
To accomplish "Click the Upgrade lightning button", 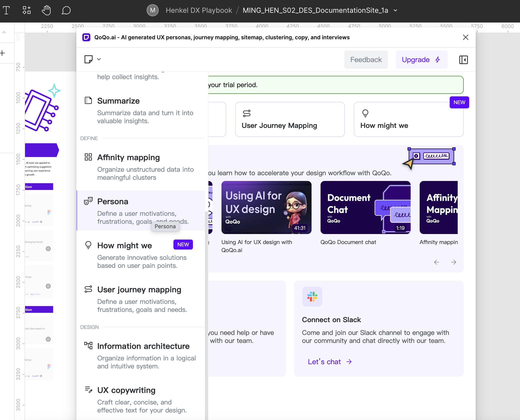I will (x=421, y=60).
